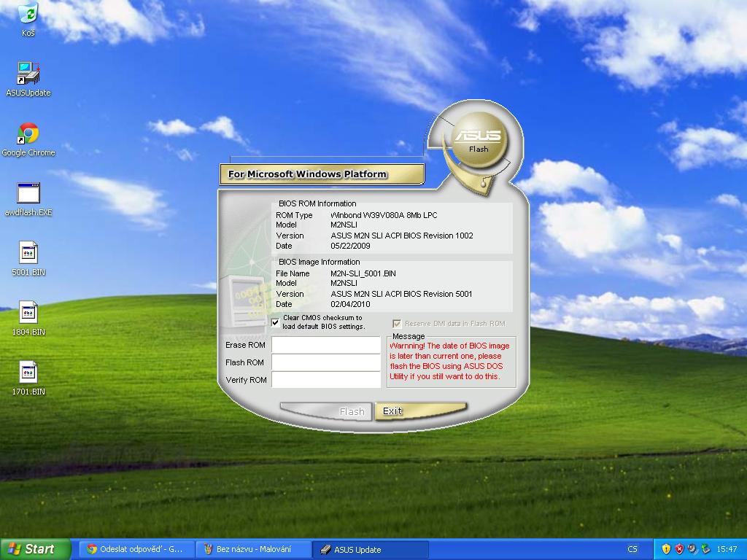Image resolution: width=747 pixels, height=560 pixels.
Task: Click the disabled Flash button
Action: [326, 411]
